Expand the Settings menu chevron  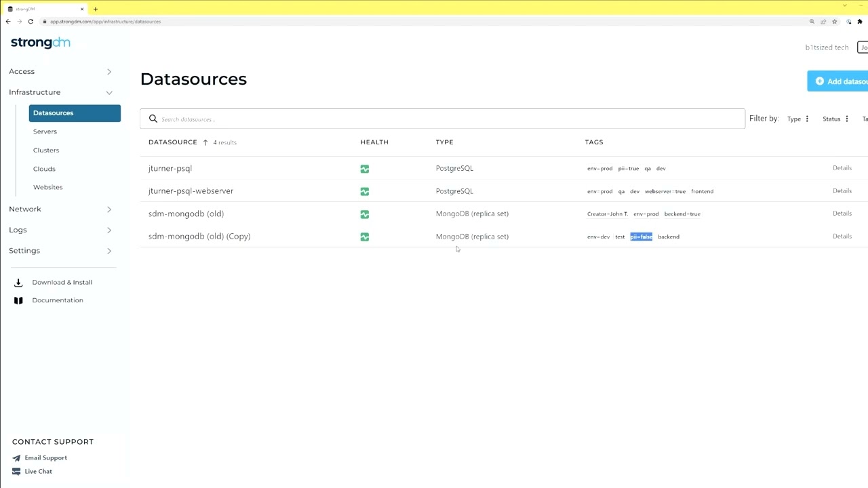tap(109, 251)
